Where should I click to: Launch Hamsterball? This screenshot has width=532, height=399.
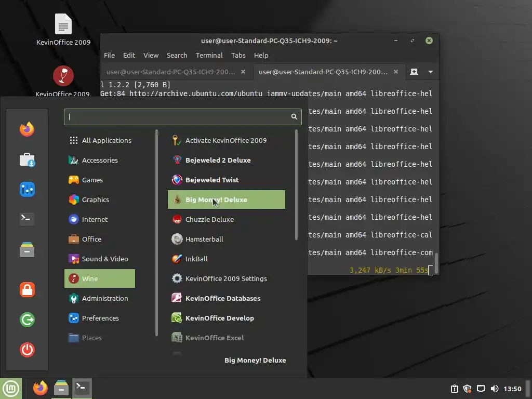pos(227,239)
